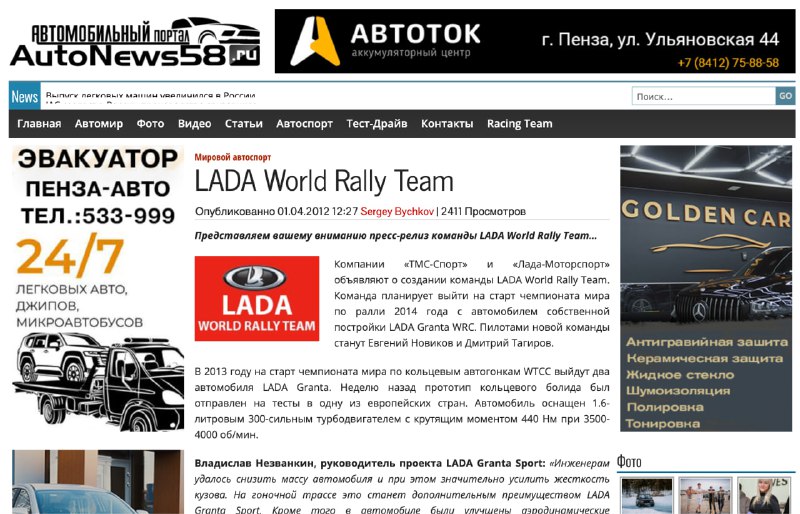Open the snowy car photo thumbnail
This screenshot has width=800, height=514.
647,496
